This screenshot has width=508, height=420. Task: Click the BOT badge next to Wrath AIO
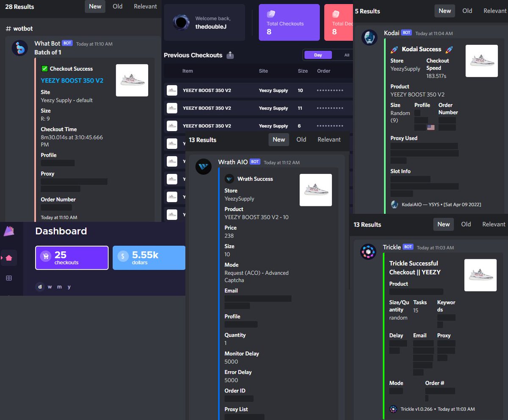point(255,162)
